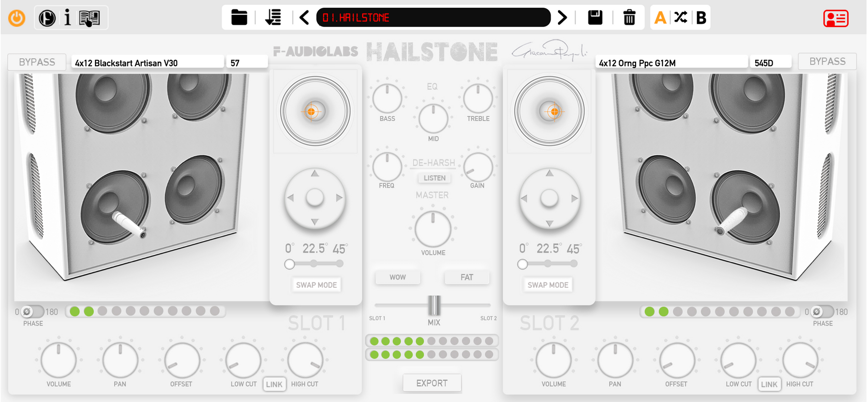Click the 01.HAILSTONE preset name display
Viewport: 868px width, 402px height.
point(433,18)
